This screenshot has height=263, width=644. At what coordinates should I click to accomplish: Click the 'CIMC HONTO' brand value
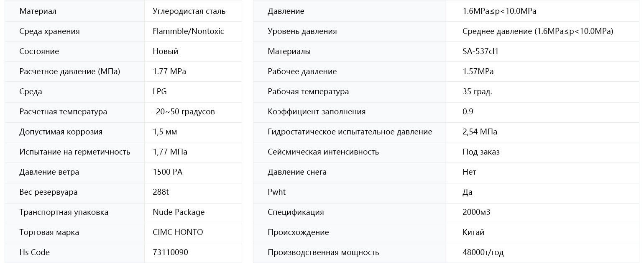click(x=178, y=232)
